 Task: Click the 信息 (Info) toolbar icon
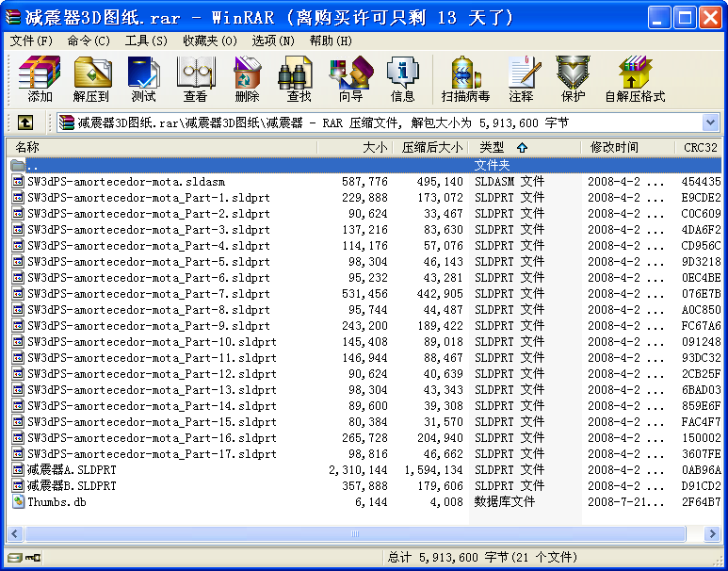click(x=402, y=79)
